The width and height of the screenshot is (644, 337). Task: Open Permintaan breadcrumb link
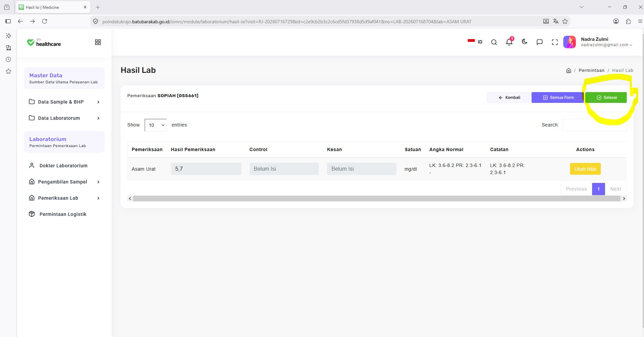(x=592, y=71)
